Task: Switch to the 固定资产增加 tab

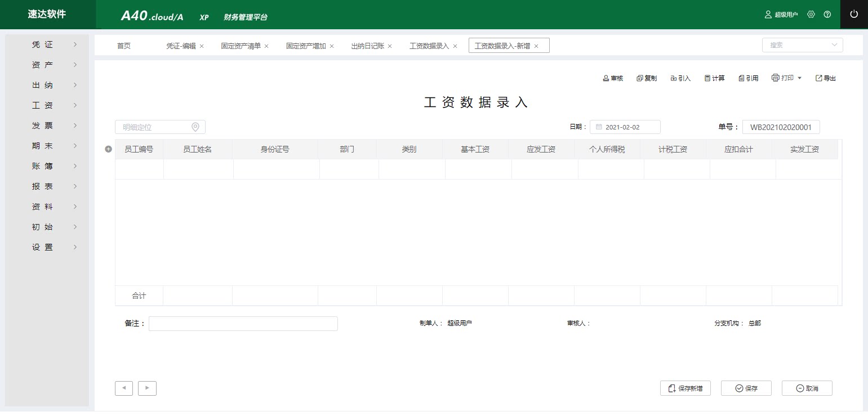Action: (306, 46)
